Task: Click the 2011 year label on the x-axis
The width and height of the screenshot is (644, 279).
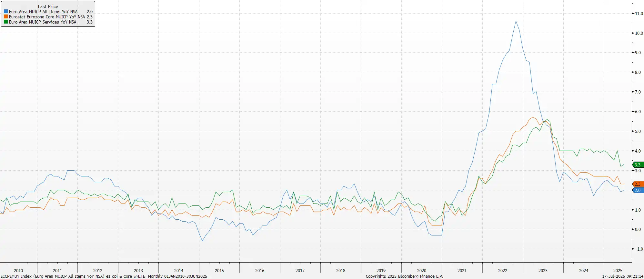Action: (x=57, y=271)
